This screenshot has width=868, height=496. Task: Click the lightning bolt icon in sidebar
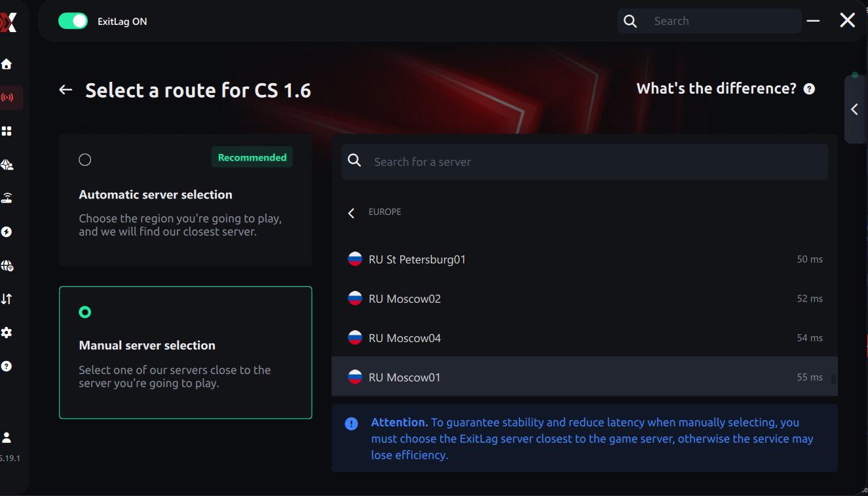pos(7,232)
